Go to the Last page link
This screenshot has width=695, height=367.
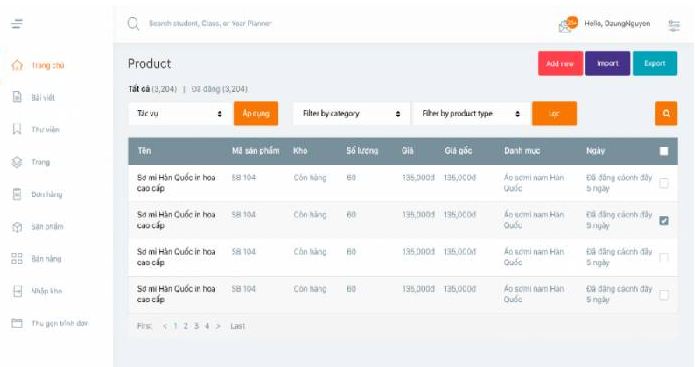(x=238, y=326)
